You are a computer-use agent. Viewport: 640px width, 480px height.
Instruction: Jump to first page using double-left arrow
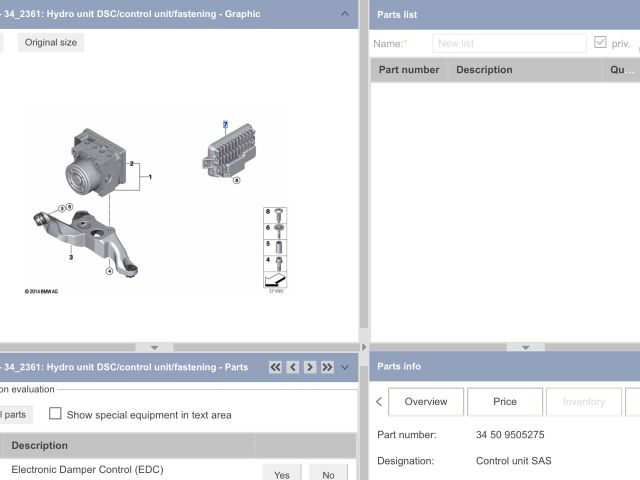[276, 367]
